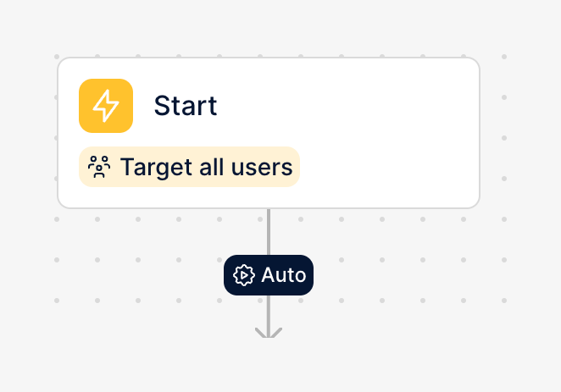Click the blank dotted canvas right of Auto
The height and width of the screenshot is (392, 561).
(407, 275)
